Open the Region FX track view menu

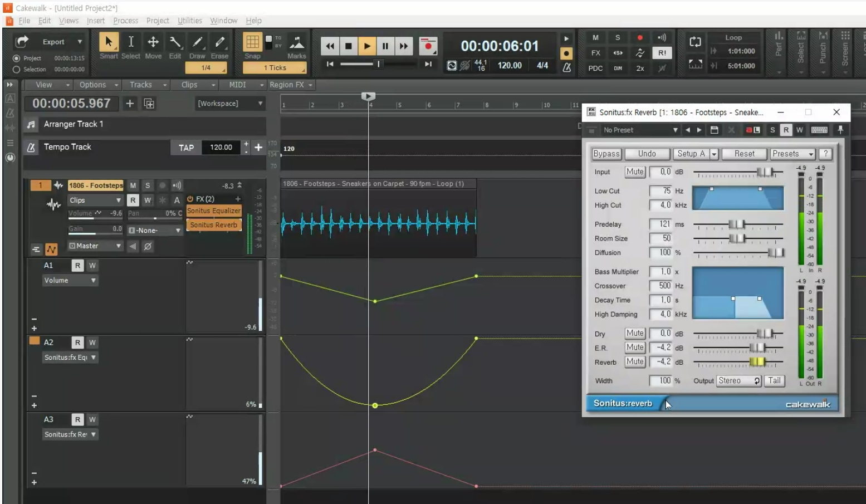pos(291,85)
